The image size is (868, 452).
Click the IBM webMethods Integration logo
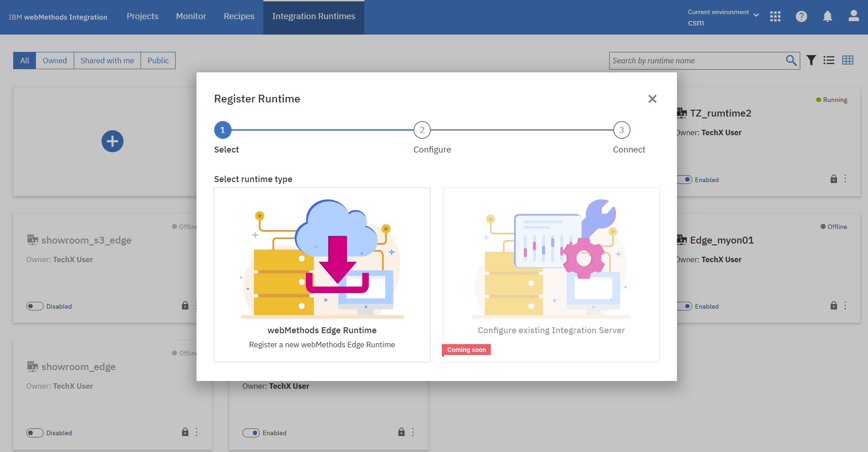[x=58, y=17]
